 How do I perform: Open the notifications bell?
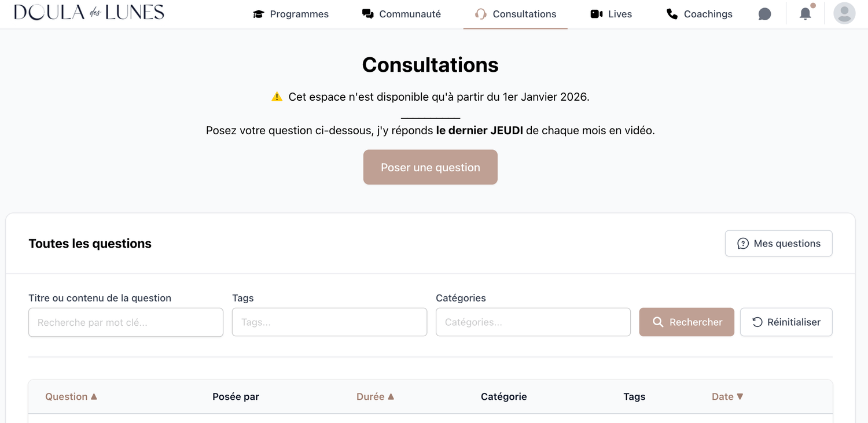coord(805,14)
